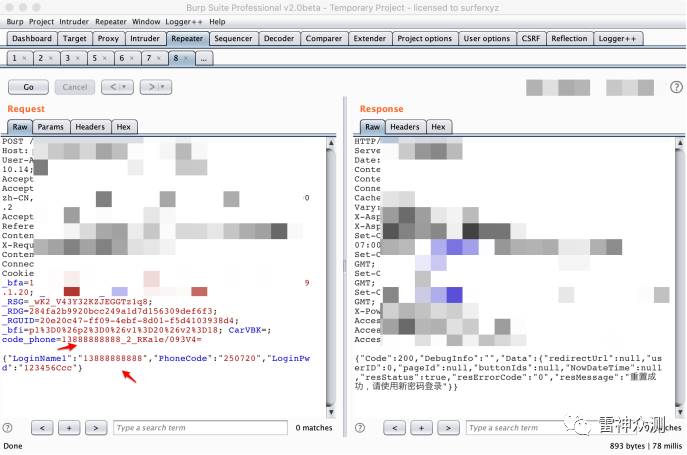Image resolution: width=687 pixels, height=455 pixels.
Task: Close Repeater tab number 3
Action: pos(78,58)
